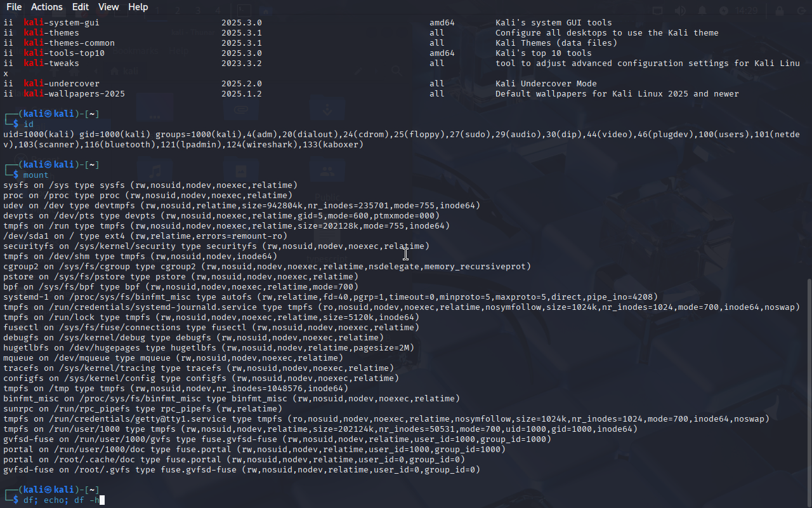Click version '2023.3.2' of kali-tweaks
Image resolution: width=812 pixels, height=508 pixels.
click(242, 63)
